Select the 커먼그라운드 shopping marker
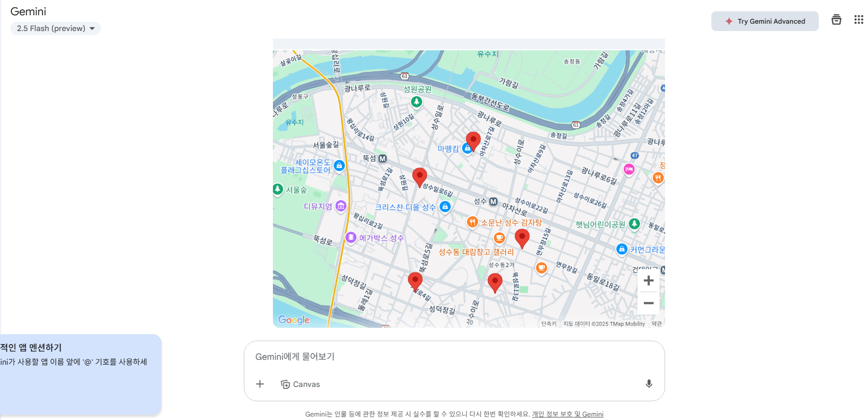The height and width of the screenshot is (420, 868). click(622, 249)
